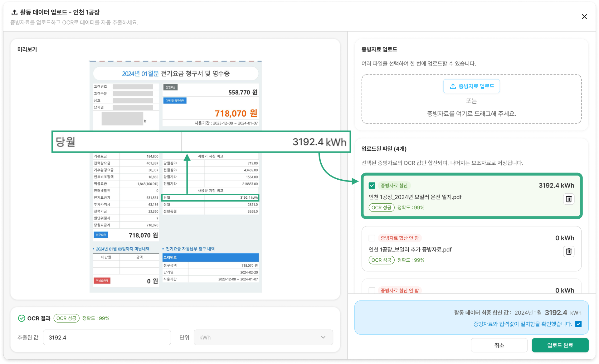Image resolution: width=599 pixels, height=364 pixels.
Task: Click OCR 성공 badge on the 추가 증빙자료 file
Action: click(x=381, y=260)
